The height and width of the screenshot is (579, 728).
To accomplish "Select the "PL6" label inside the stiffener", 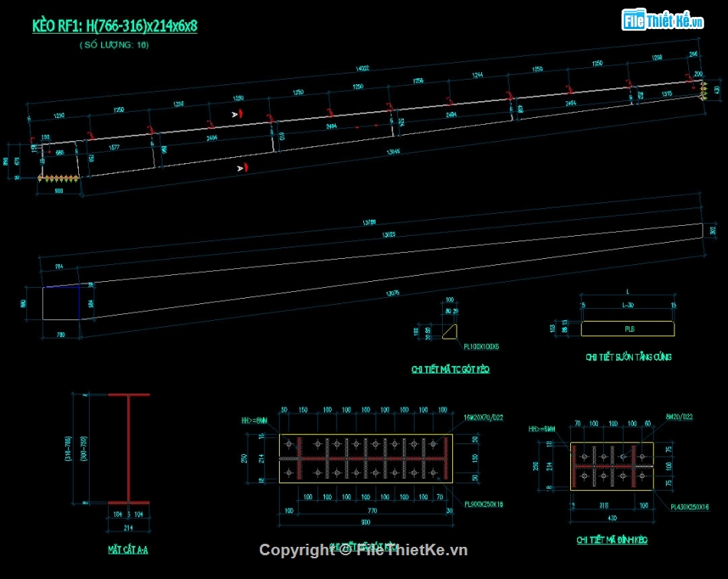I will [630, 329].
